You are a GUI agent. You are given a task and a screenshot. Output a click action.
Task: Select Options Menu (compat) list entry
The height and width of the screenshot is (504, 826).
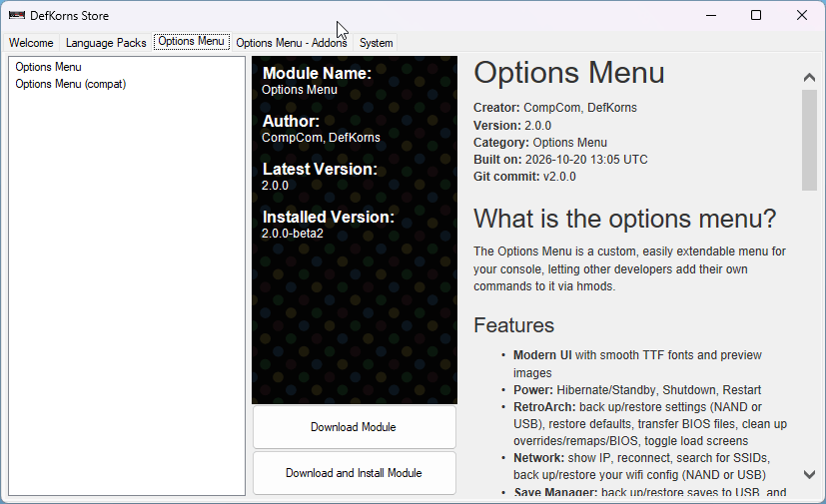pos(71,84)
